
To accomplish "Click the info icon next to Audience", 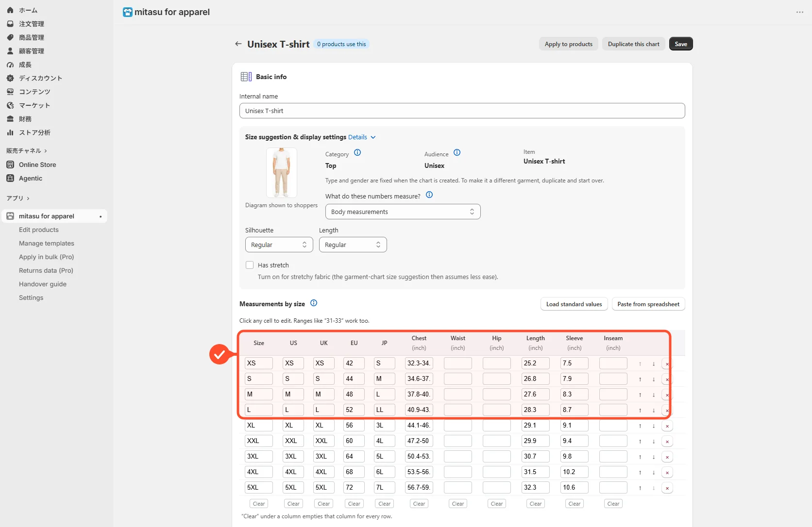I will point(457,152).
